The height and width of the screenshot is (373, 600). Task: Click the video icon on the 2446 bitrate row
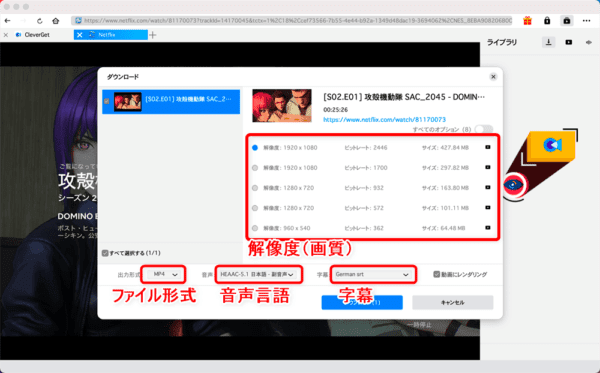488,147
